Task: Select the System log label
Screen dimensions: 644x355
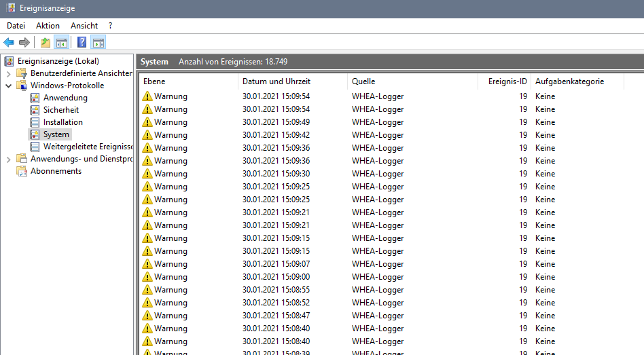Action: [x=56, y=134]
